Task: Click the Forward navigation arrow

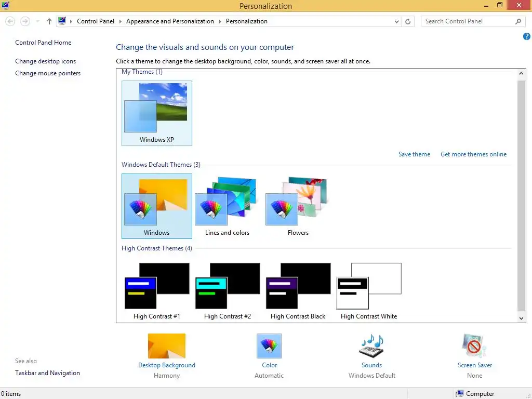Action: click(25, 21)
